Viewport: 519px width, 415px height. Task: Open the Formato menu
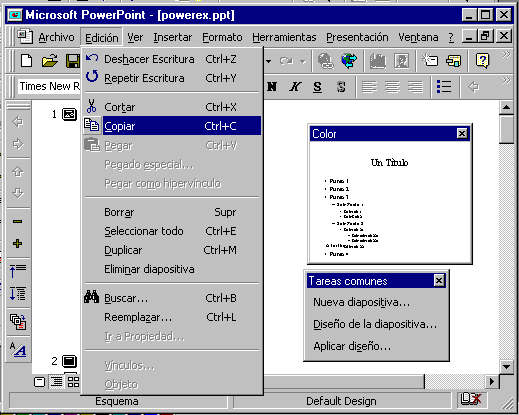(x=222, y=37)
